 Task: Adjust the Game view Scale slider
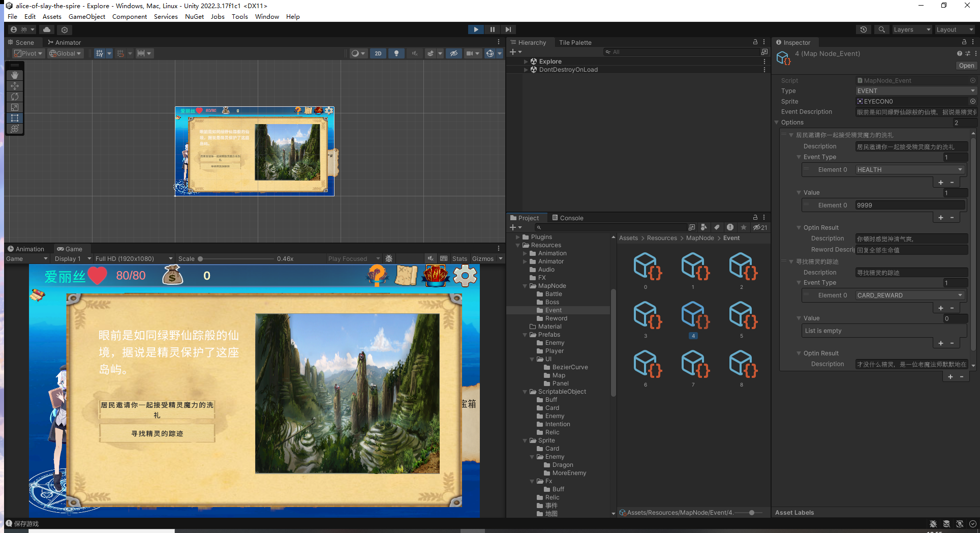click(201, 259)
